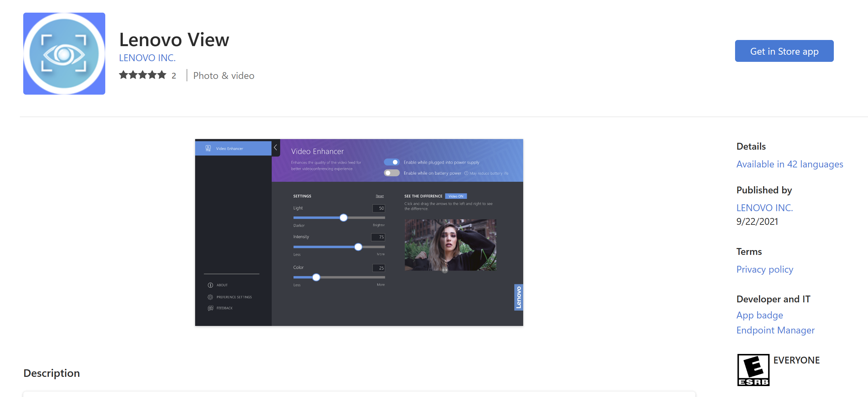Click the Description heading
This screenshot has width=868, height=397.
[52, 373]
